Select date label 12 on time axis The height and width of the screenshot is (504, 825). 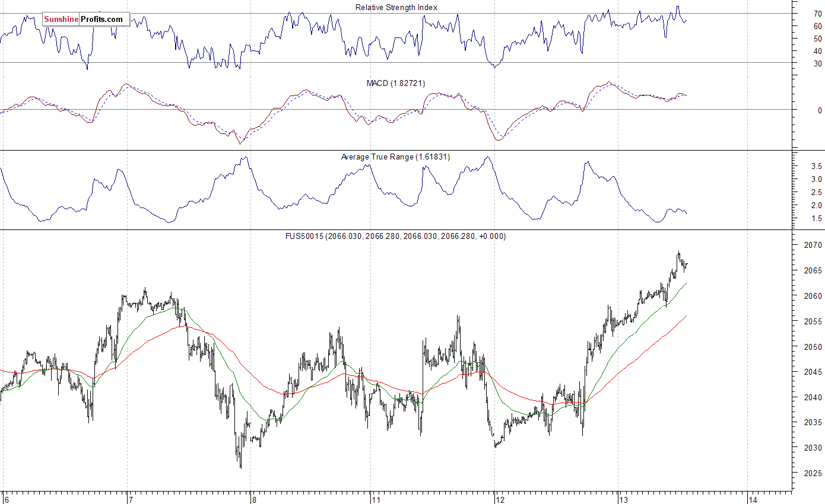tap(500, 499)
